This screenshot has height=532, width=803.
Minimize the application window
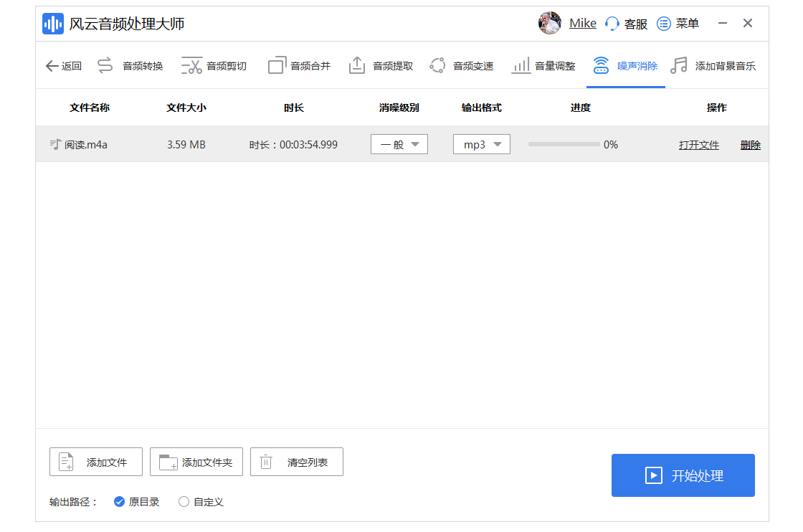click(723, 23)
